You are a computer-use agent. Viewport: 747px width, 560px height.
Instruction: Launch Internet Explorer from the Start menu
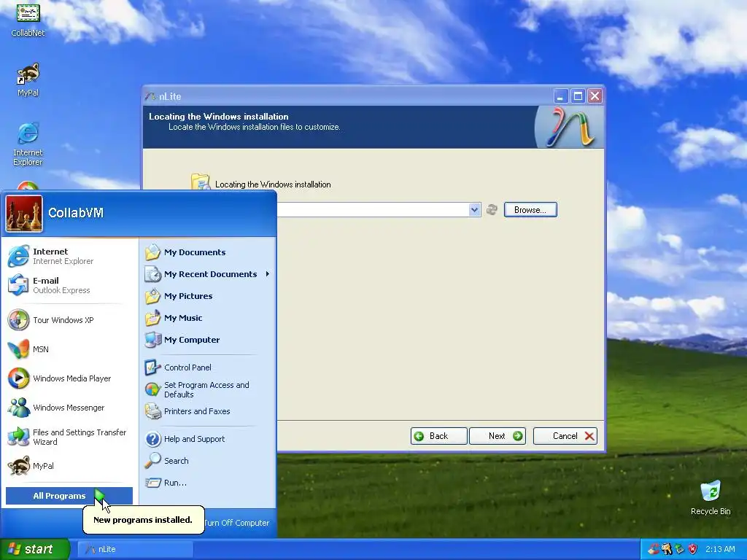[69, 256]
